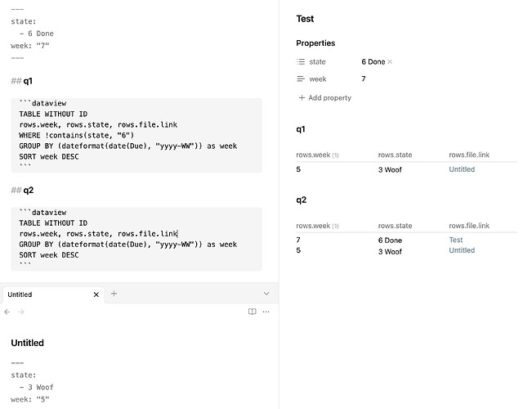This screenshot has height=409, width=532.
Task: Click SORT week DESC line in q1 block
Action: 49,156
